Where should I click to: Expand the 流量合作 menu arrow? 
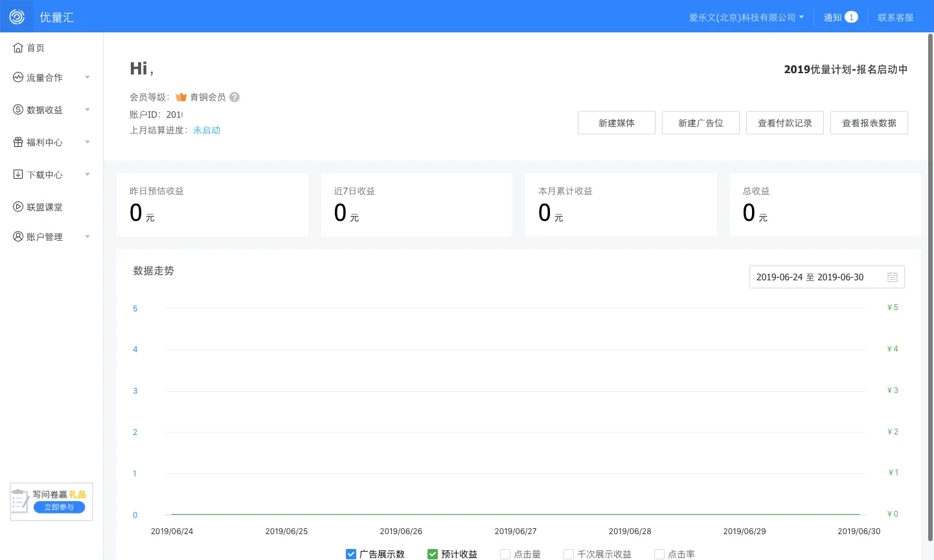tap(87, 78)
